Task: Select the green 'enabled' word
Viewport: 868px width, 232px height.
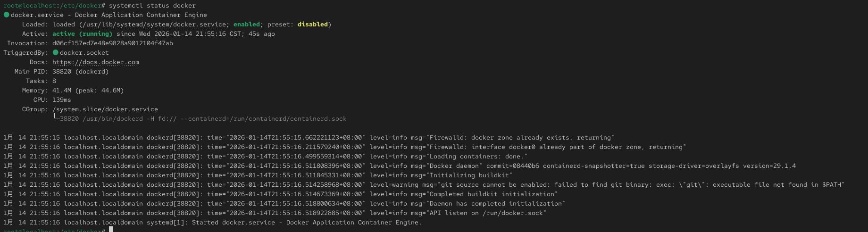Action: pyautogui.click(x=247, y=25)
